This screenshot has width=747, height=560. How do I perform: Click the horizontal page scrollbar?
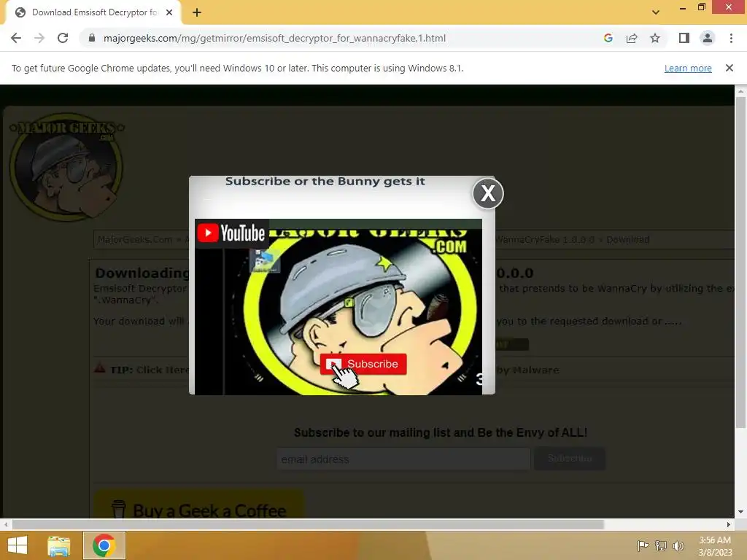click(x=309, y=524)
